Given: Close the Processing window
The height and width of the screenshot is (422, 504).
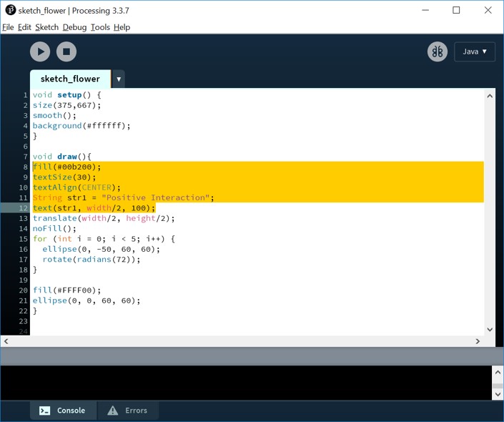Looking at the screenshot, I should point(488,10).
